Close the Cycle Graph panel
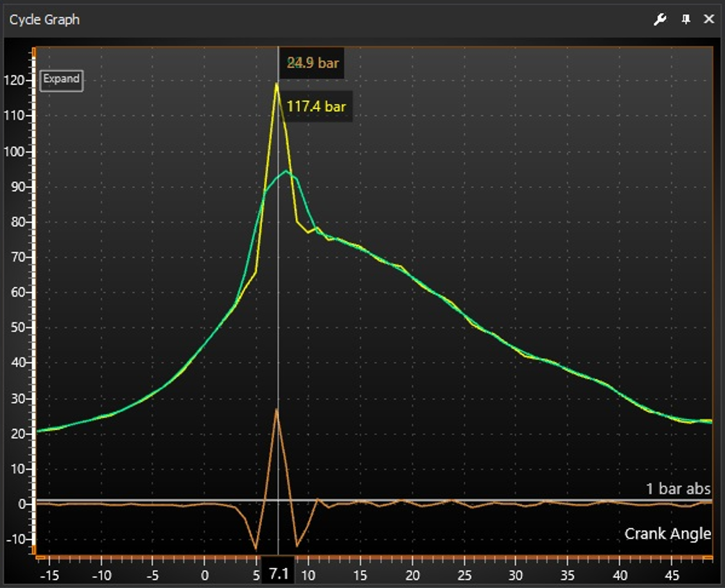725x588 pixels. [709, 19]
